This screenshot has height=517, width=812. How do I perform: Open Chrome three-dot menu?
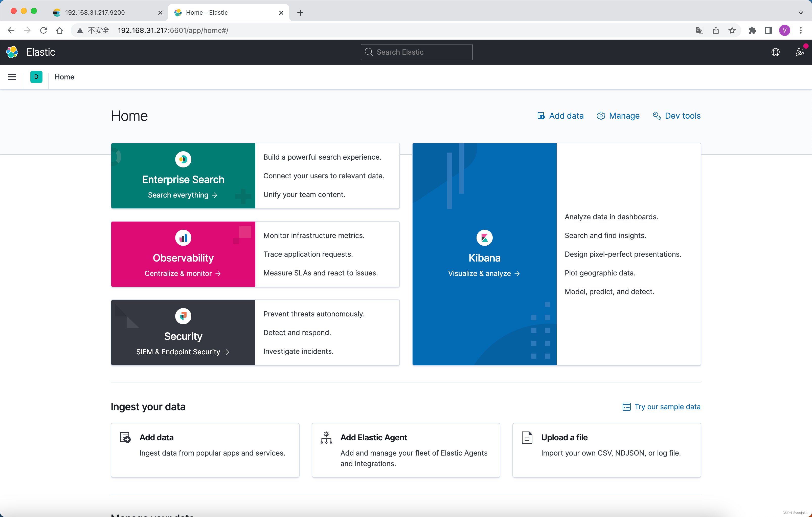pyautogui.click(x=801, y=30)
